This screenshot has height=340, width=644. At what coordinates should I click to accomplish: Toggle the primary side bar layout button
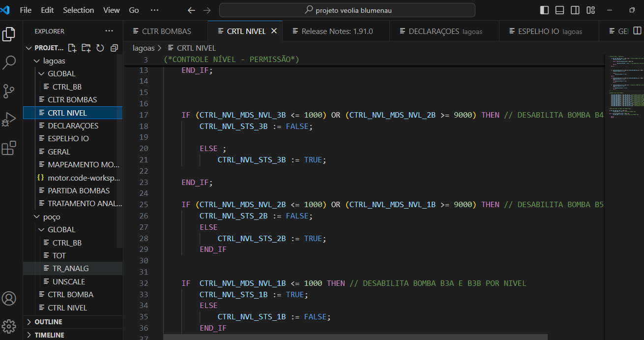tap(544, 10)
